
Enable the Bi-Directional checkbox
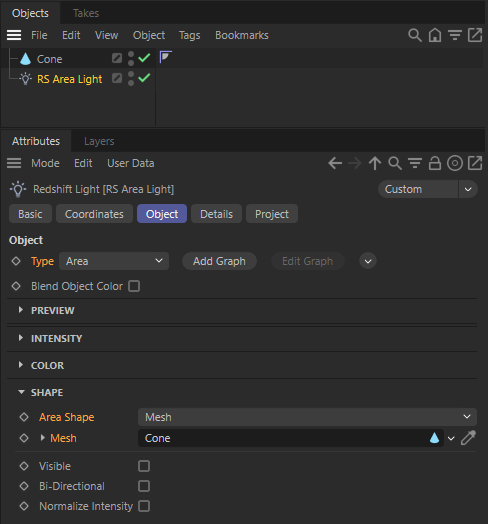click(x=144, y=486)
